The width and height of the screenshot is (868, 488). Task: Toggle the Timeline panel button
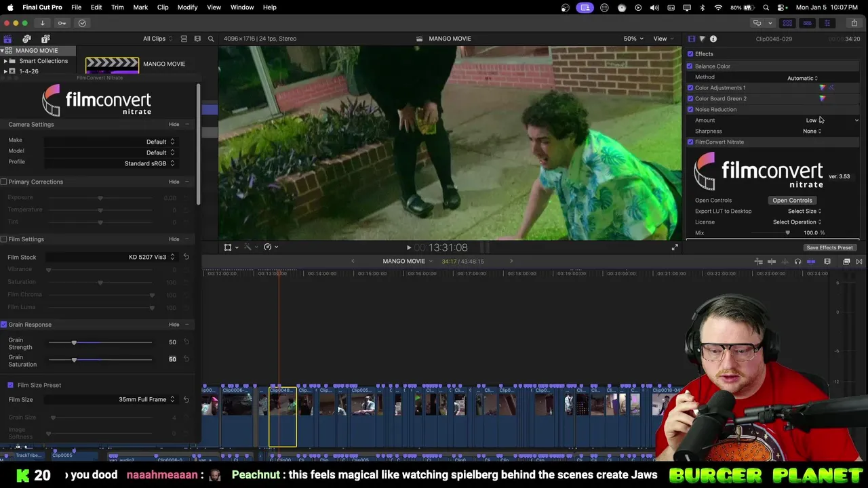(807, 23)
